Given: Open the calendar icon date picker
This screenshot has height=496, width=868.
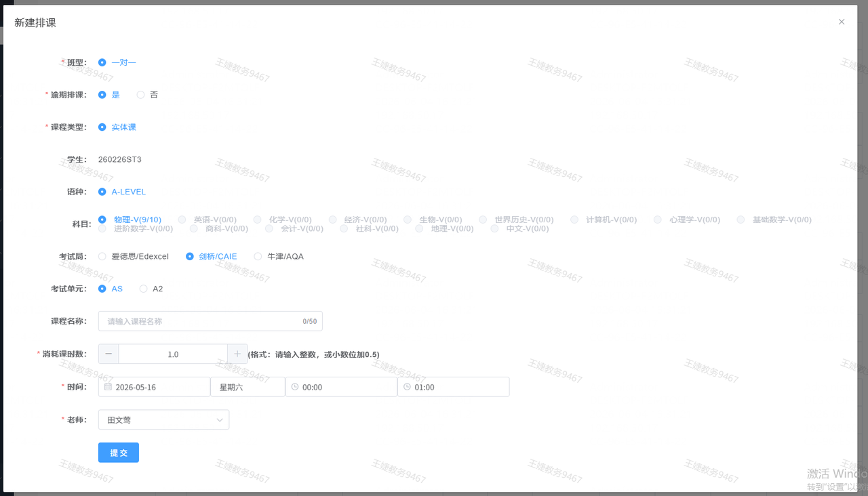Looking at the screenshot, I should tap(108, 387).
